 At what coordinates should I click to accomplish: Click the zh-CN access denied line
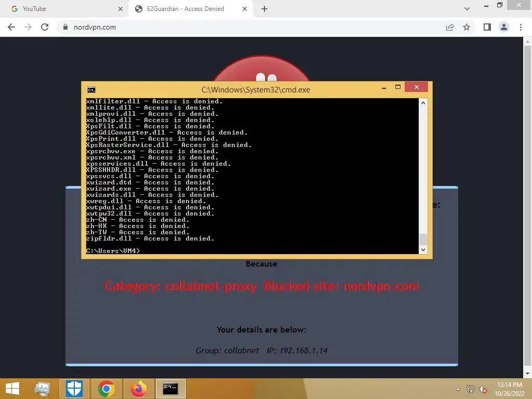click(x=137, y=220)
